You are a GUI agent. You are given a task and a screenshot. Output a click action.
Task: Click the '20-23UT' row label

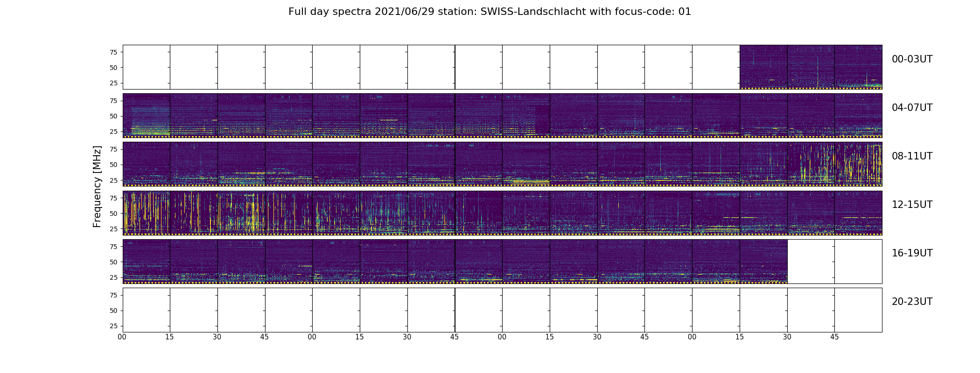[912, 302]
